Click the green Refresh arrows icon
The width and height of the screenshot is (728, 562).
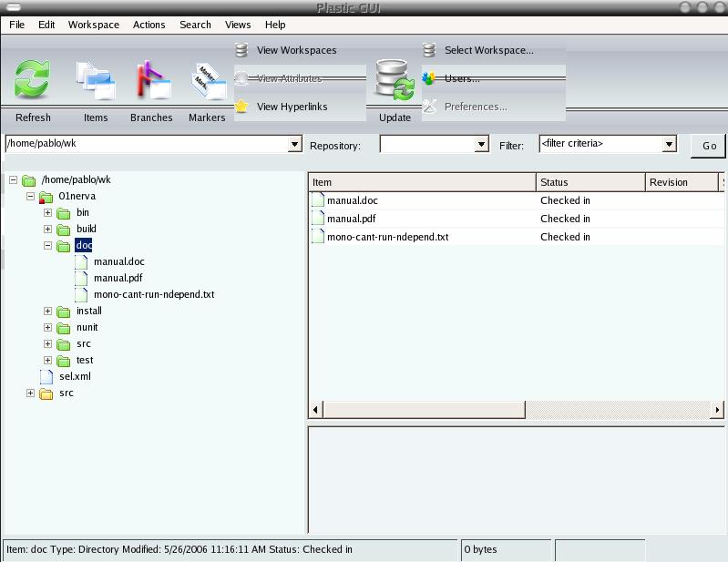click(x=32, y=79)
